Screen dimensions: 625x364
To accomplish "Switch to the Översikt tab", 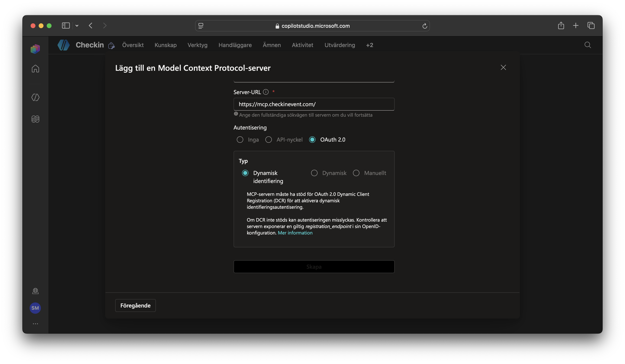I will point(133,45).
